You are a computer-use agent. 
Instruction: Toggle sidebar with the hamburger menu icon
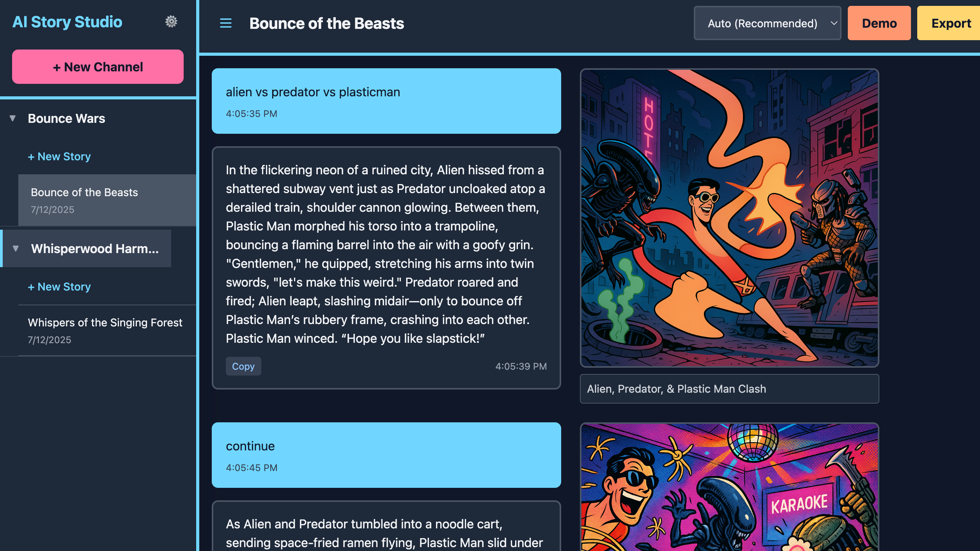pos(225,23)
